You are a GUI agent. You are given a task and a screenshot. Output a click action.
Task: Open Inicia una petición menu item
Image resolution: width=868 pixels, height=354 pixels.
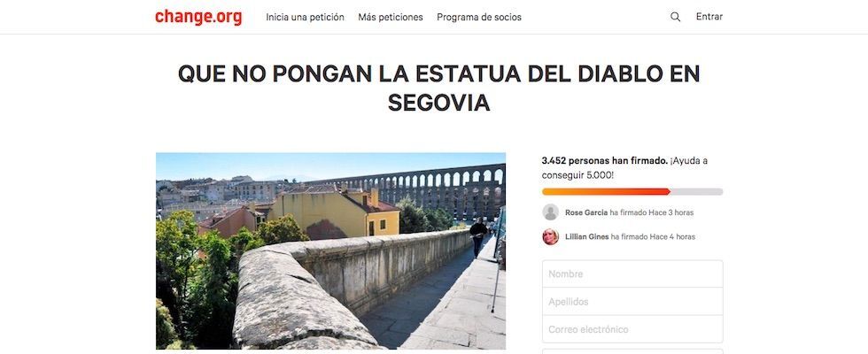(305, 17)
